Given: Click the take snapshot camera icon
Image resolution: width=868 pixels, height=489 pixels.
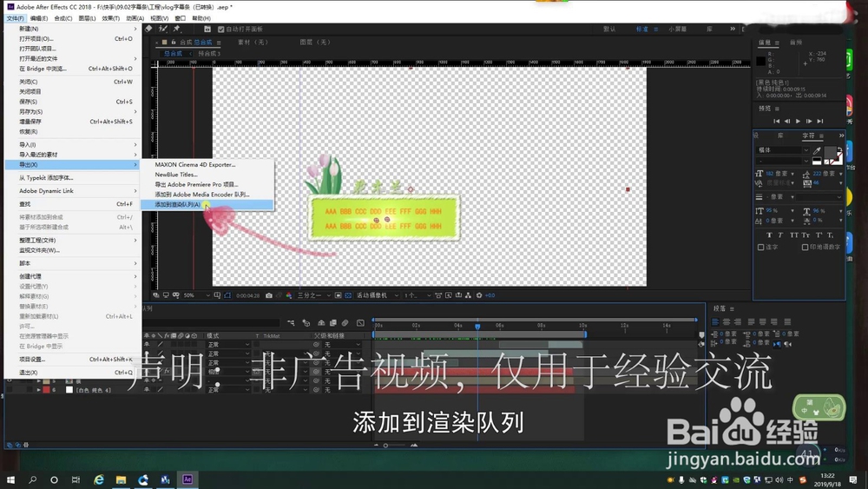Looking at the screenshot, I should tap(269, 295).
